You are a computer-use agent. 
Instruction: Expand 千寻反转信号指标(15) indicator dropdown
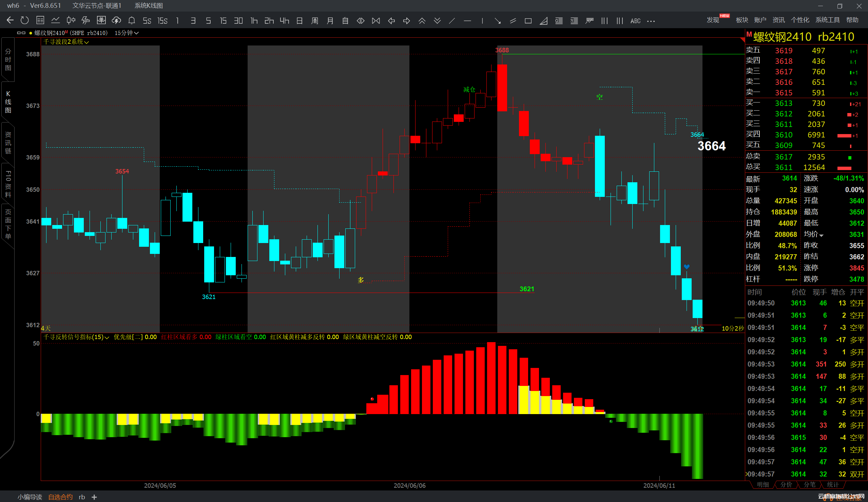coord(76,337)
